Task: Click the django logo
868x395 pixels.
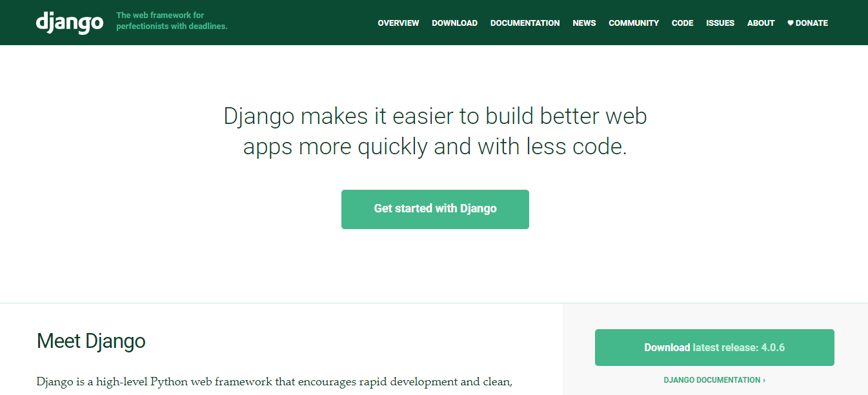Action: (x=70, y=22)
